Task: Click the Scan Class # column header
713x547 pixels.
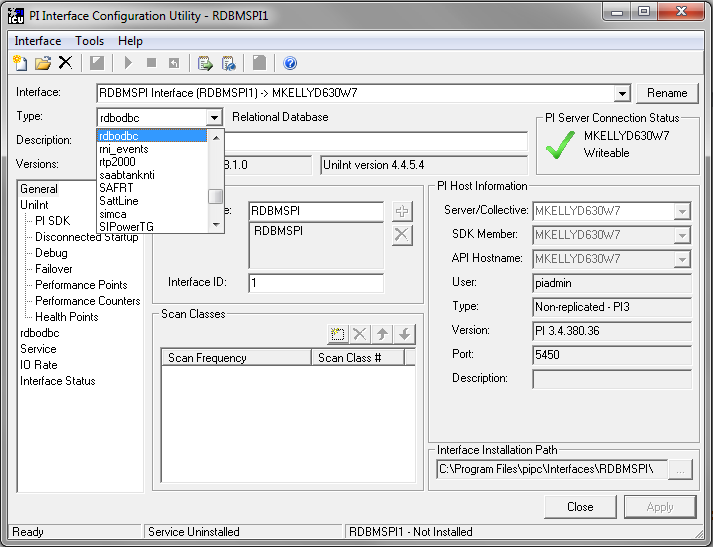Action: click(358, 358)
